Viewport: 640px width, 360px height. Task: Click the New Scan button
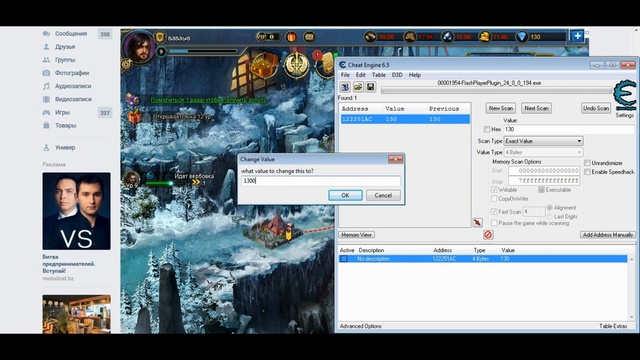click(500, 108)
